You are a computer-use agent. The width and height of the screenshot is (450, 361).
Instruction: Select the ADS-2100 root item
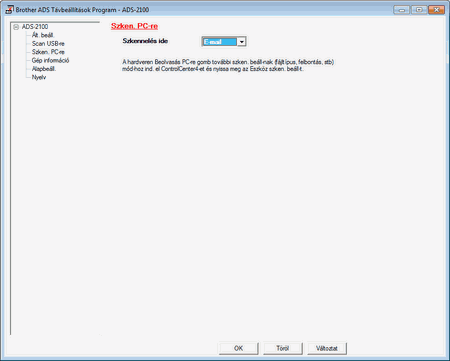[35, 27]
